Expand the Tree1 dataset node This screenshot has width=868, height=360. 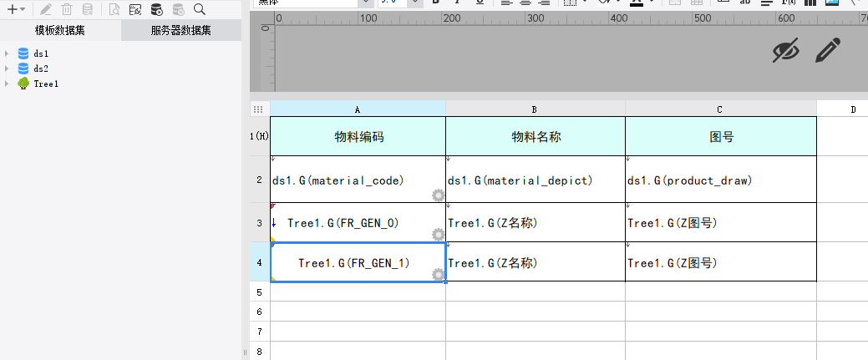click(x=7, y=84)
